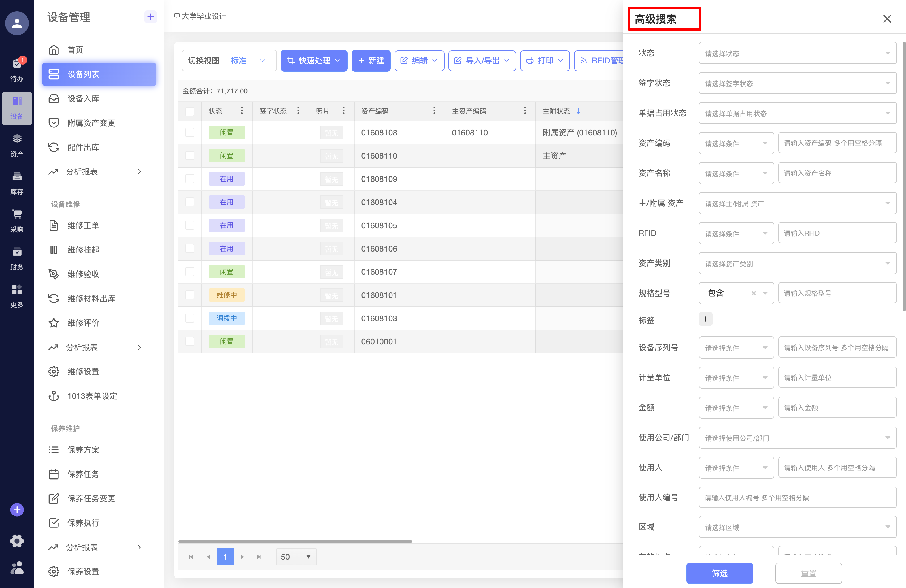906x588 pixels.
Task: Add a tag with the 标签 plus icon
Action: point(705,319)
